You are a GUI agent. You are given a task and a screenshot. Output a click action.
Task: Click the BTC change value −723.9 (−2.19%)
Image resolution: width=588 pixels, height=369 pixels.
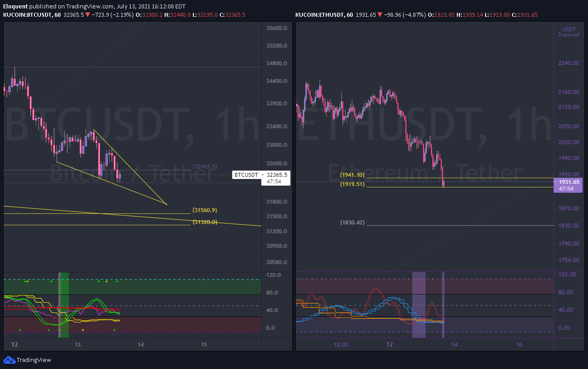point(112,15)
